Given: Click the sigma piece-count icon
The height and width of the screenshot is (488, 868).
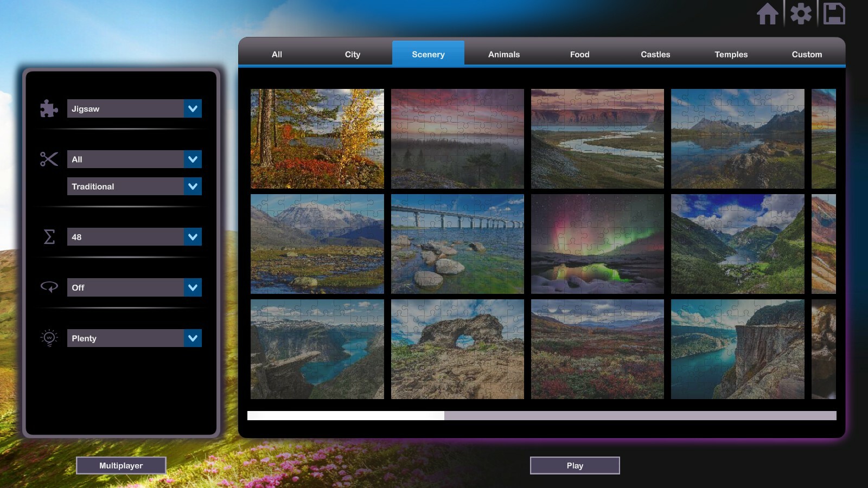Looking at the screenshot, I should (x=49, y=236).
